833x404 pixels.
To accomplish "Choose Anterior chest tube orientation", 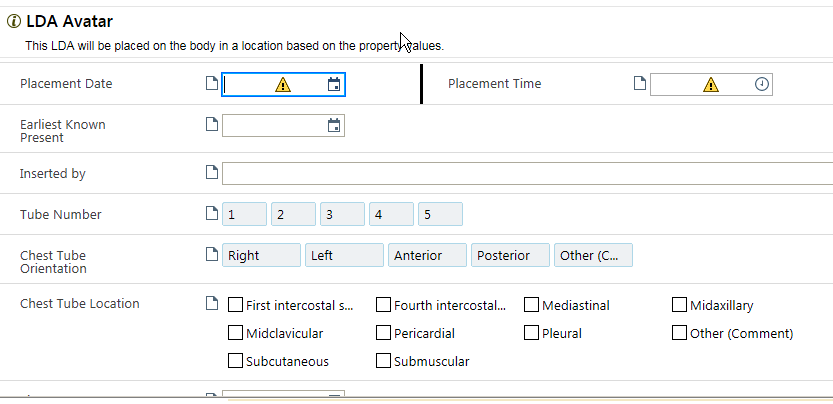I will (x=428, y=255).
